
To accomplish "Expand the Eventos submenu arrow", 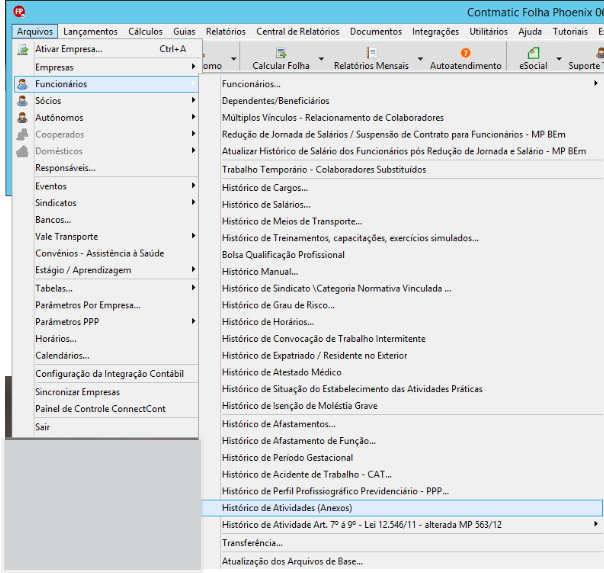I will (x=193, y=186).
